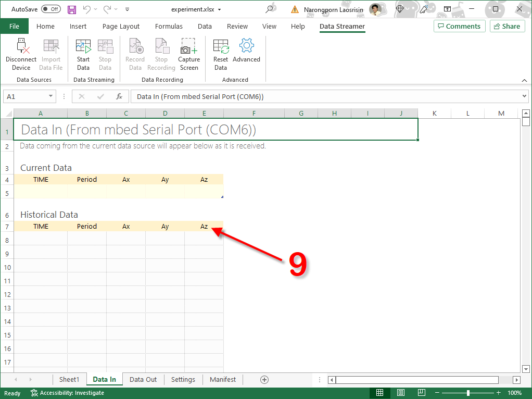Open the Undo history dropdown arrow
The height and width of the screenshot is (399, 532).
pyautogui.click(x=95, y=9)
